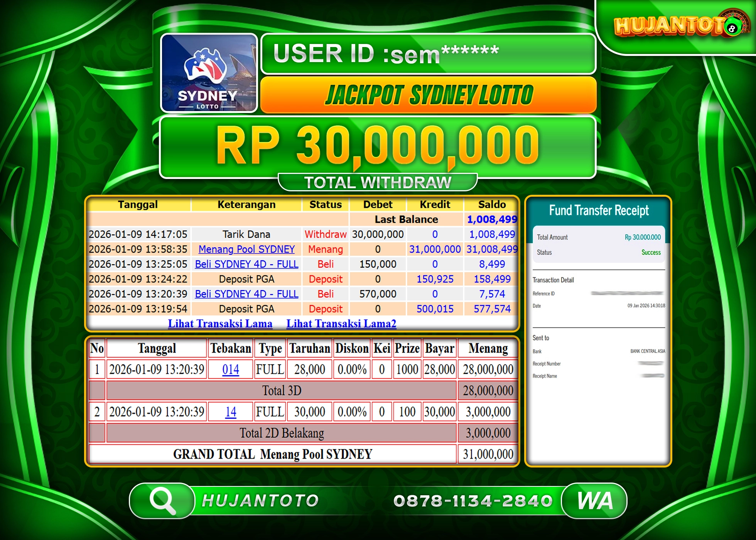Open the second Beli SYDNEY 4D - FULL link
Screen dimensions: 756x540
point(246,294)
